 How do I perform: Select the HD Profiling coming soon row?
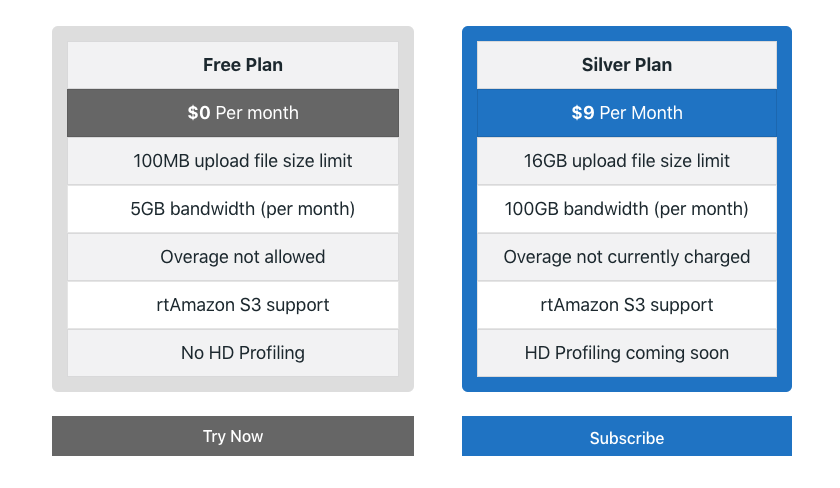pos(626,353)
